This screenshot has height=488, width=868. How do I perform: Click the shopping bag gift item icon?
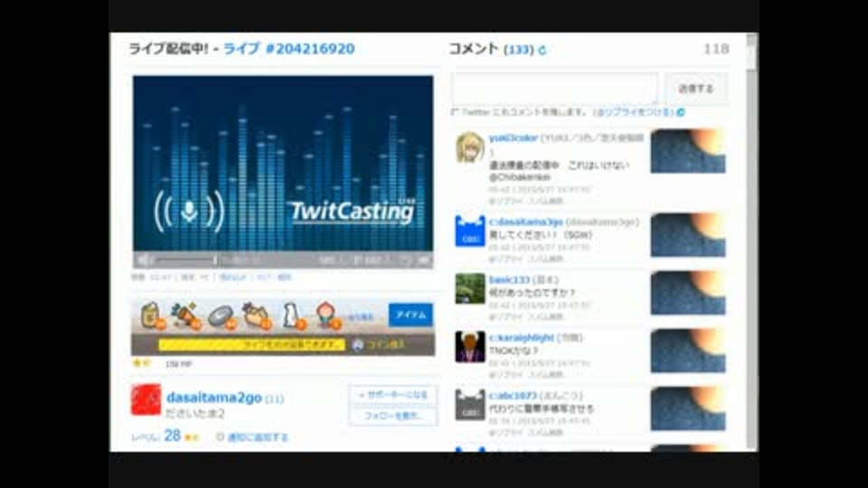click(256, 316)
